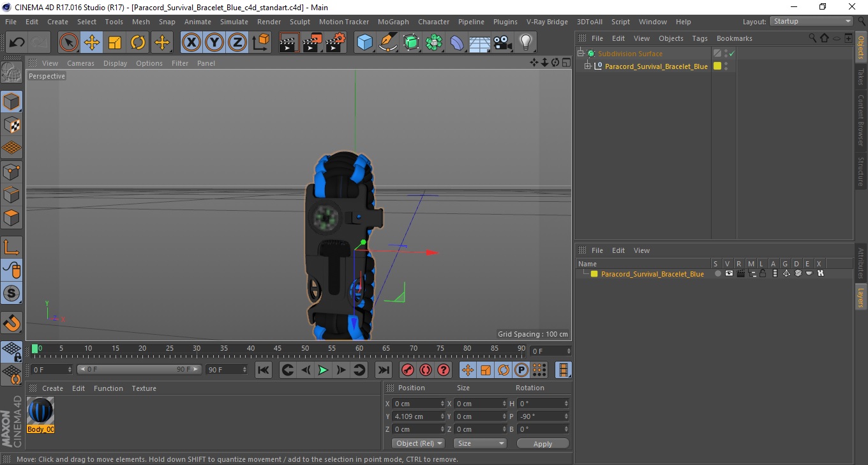Enable the Axis tool
This screenshot has height=465, width=868.
(11, 247)
